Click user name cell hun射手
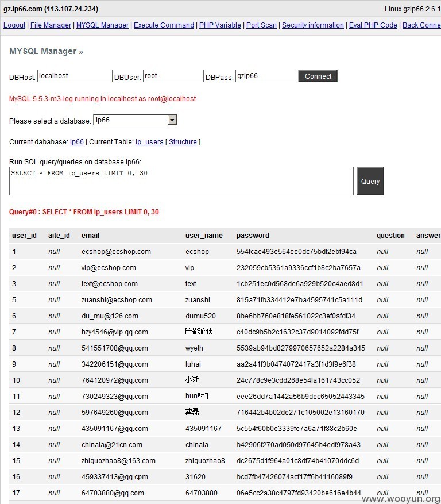The height and width of the screenshot is (504, 441). (x=198, y=396)
